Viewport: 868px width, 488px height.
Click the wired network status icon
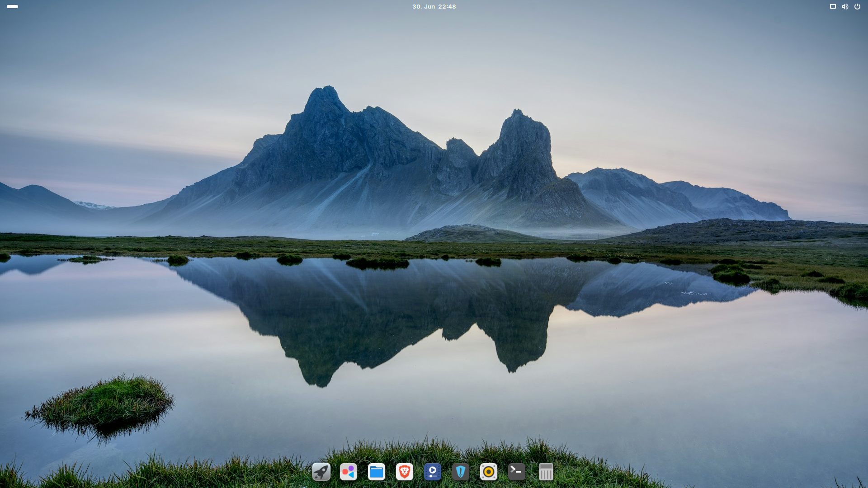[833, 6]
